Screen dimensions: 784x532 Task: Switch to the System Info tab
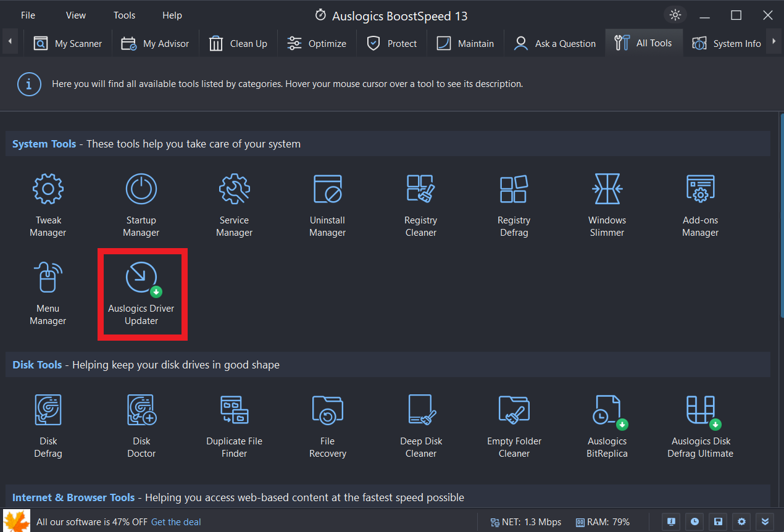[x=726, y=43]
